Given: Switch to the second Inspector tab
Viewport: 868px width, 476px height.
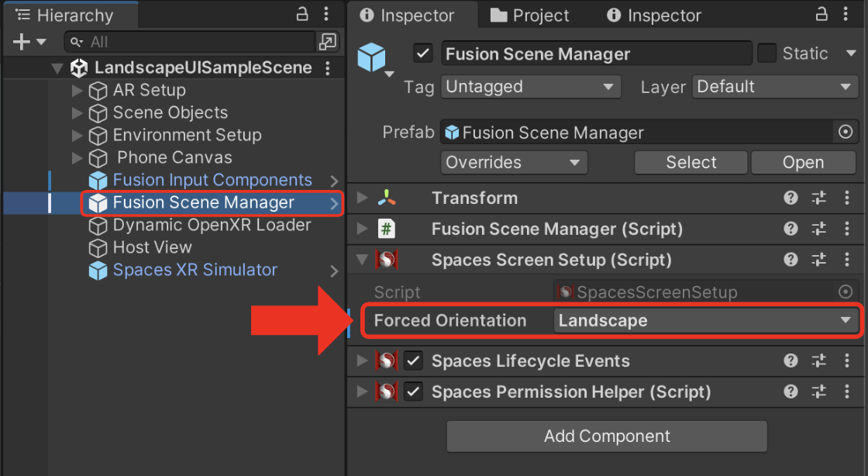Looking at the screenshot, I should [x=654, y=16].
